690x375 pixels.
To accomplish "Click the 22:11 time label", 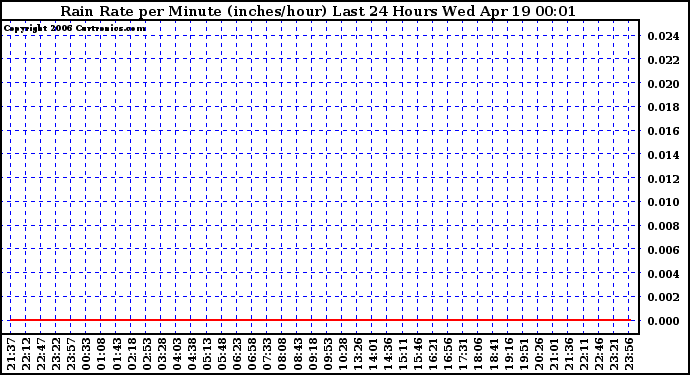I will (584, 354).
